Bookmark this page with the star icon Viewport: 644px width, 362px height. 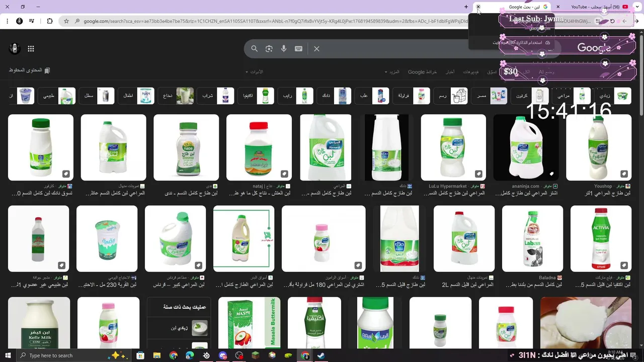point(66,21)
